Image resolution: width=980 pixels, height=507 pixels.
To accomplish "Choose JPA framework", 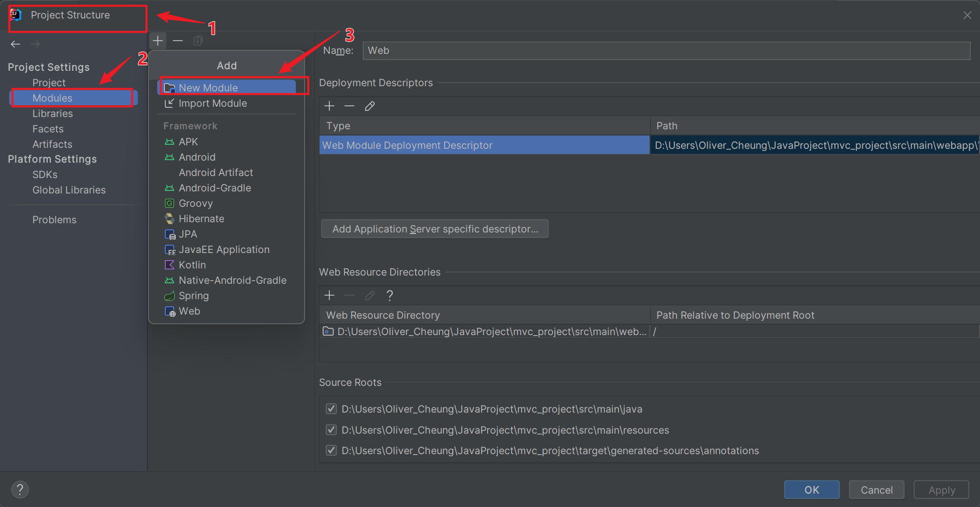I will coord(227,234).
